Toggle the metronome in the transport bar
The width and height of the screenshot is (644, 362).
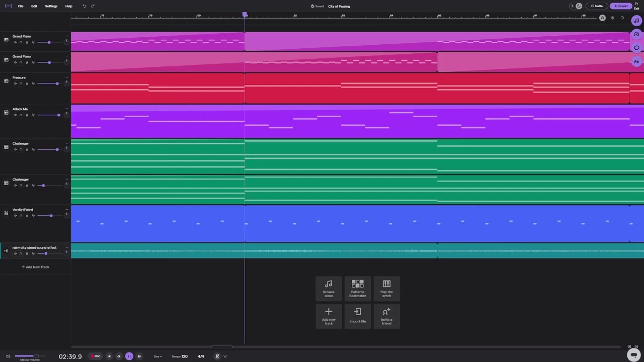pos(217,356)
